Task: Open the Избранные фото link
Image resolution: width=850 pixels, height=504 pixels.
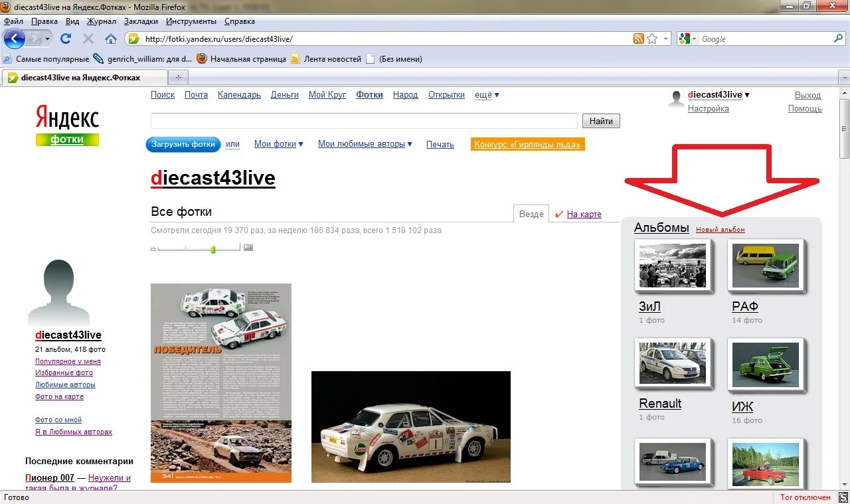Action: 64,373
